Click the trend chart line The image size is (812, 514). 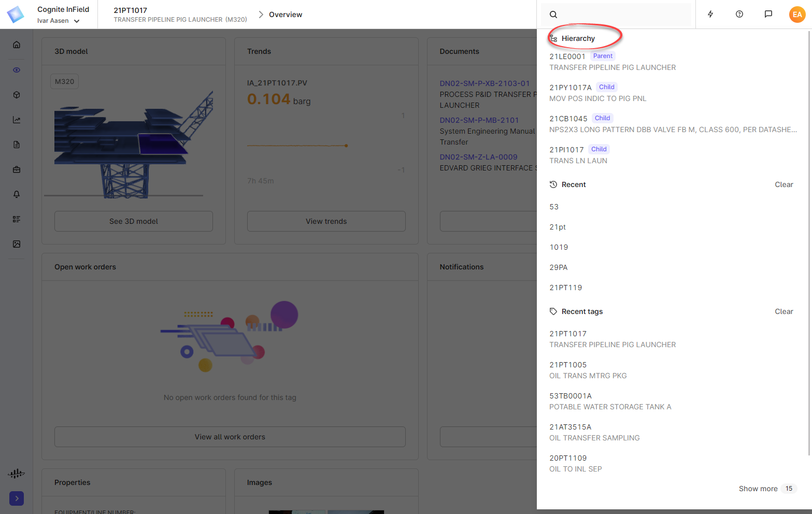pyautogui.click(x=297, y=146)
